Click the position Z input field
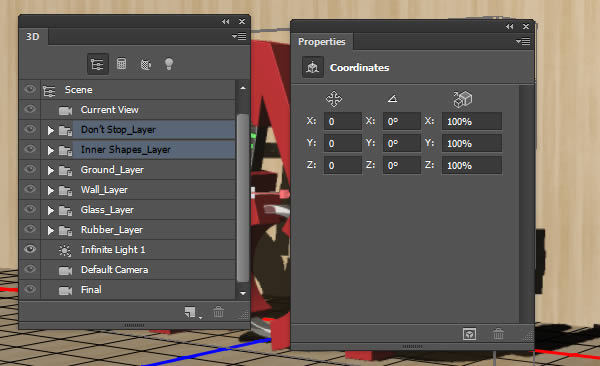The height and width of the screenshot is (366, 600). pos(342,165)
